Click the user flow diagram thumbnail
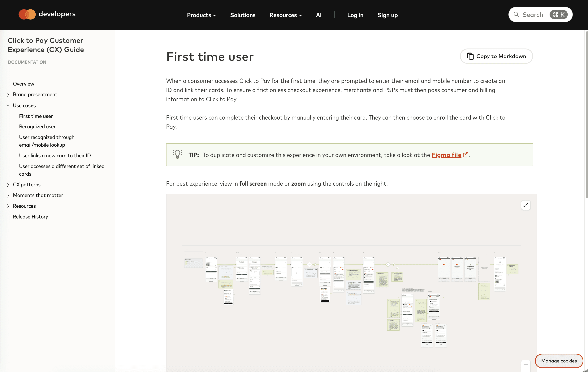 coord(351,299)
